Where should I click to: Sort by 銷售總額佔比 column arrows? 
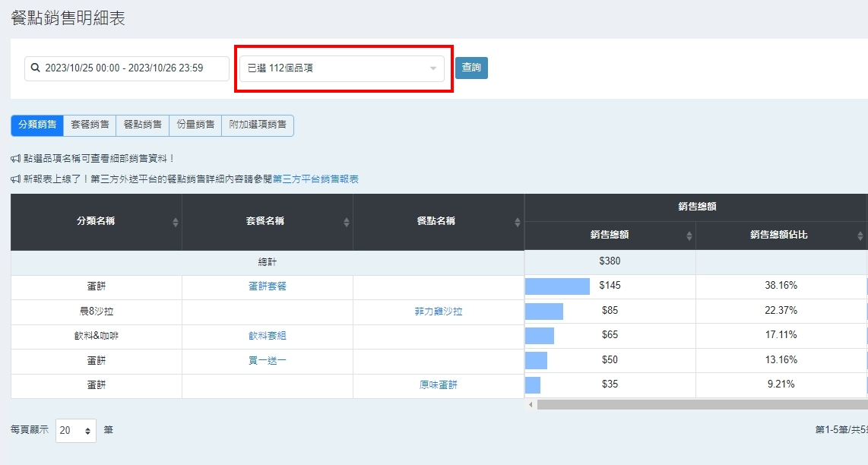click(860, 236)
